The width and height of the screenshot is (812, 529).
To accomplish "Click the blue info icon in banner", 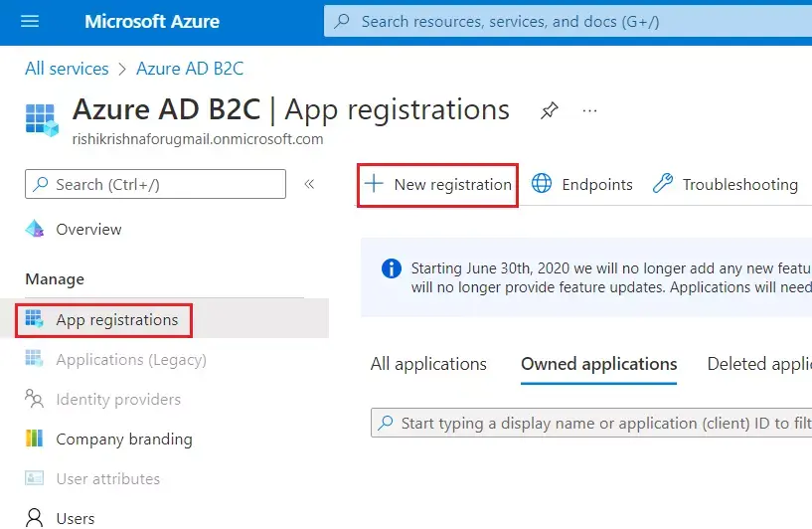I will (391, 268).
